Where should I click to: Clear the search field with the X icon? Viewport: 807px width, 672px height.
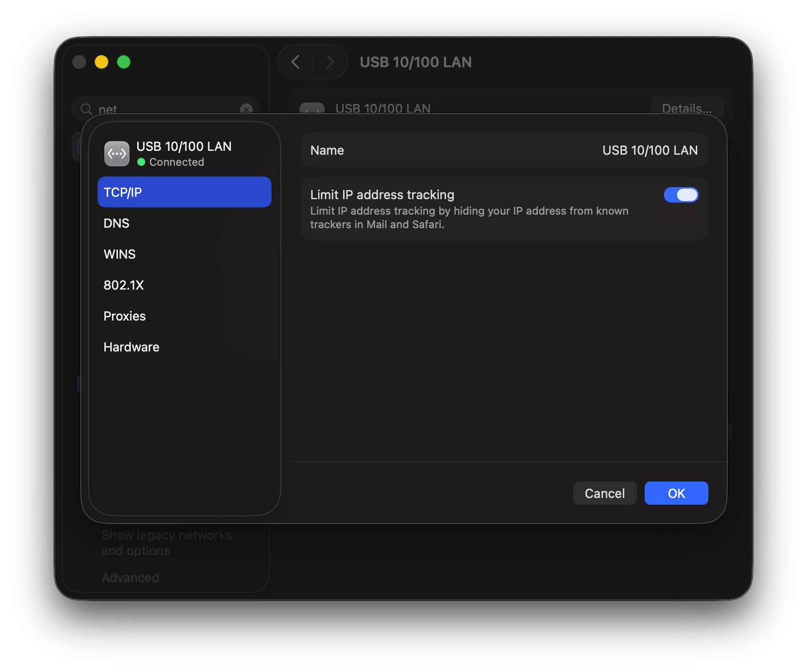coord(246,109)
